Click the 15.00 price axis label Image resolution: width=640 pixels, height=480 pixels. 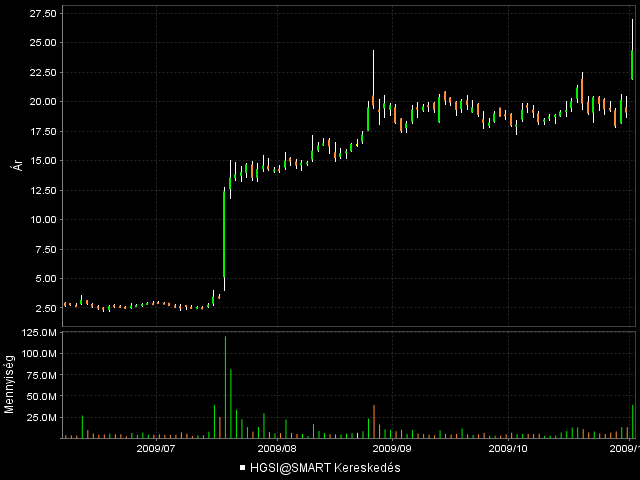tap(43, 161)
